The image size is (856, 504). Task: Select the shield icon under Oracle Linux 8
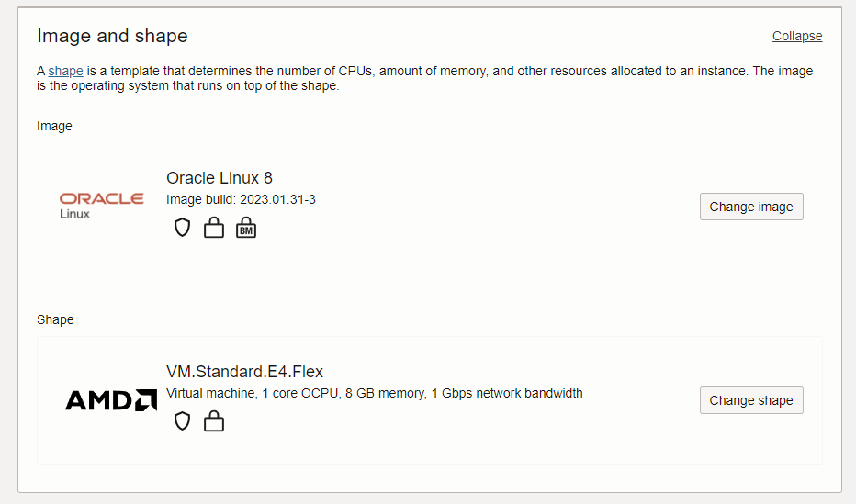click(x=182, y=228)
